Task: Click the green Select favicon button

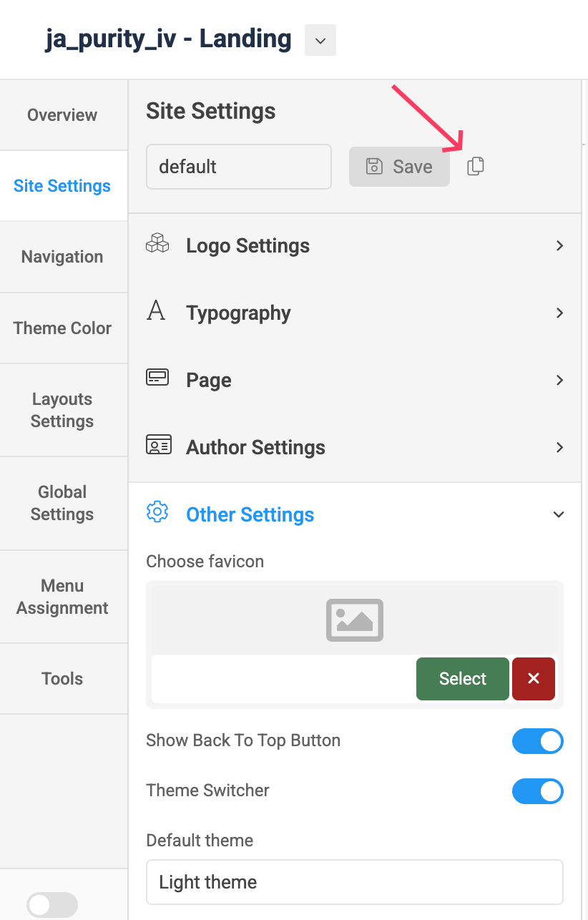Action: [x=463, y=679]
